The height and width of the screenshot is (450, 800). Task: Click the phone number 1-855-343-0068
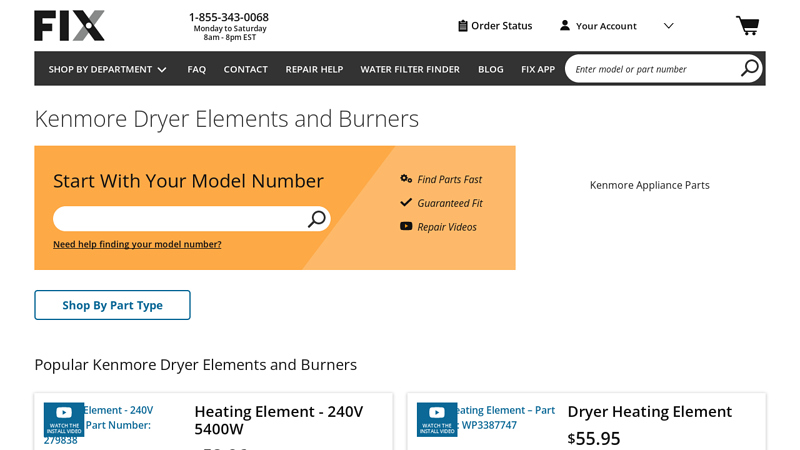point(229,17)
